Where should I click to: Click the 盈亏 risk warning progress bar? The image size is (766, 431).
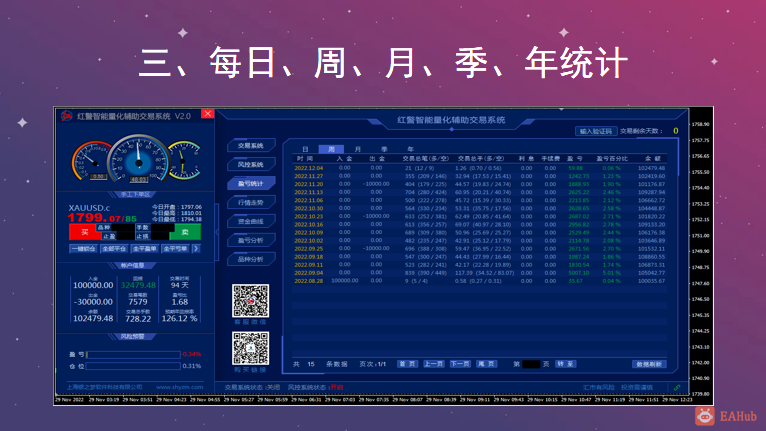(133, 354)
